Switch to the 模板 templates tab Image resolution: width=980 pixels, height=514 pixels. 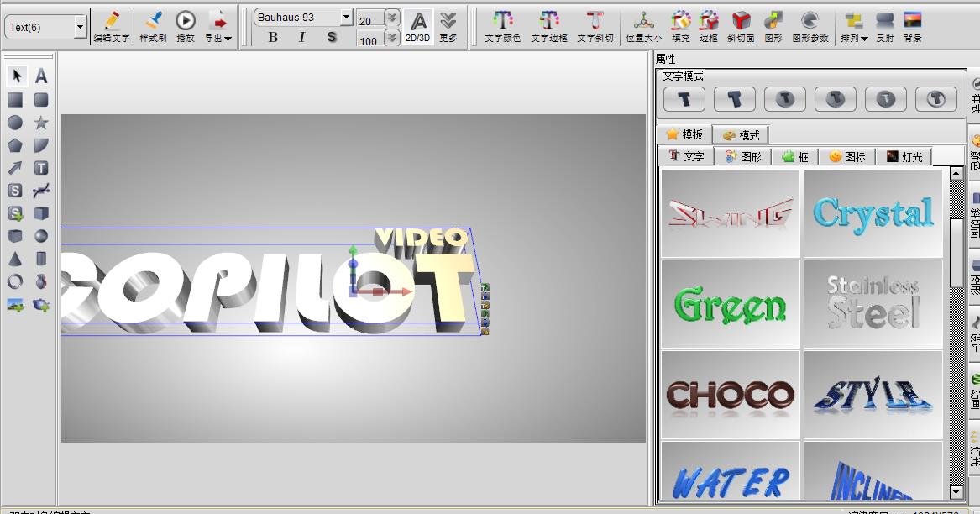point(684,134)
